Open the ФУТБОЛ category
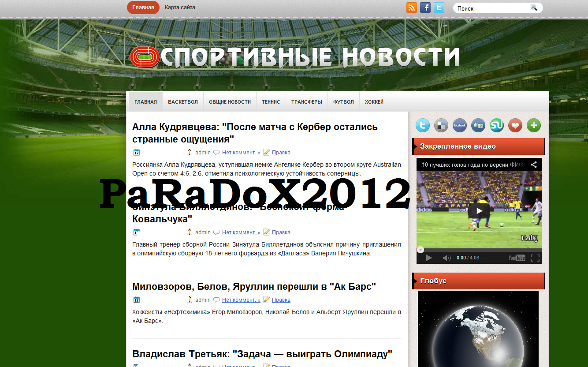 [x=343, y=102]
